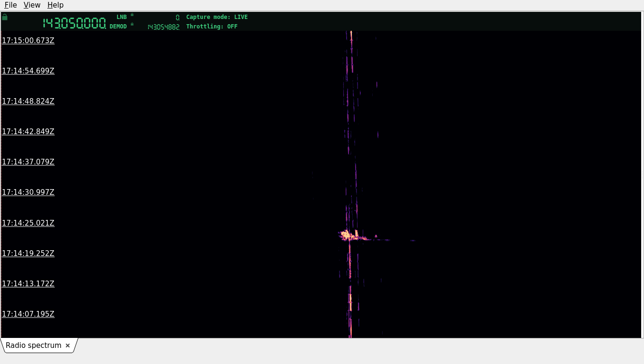Click the LNB frequency value
Screen dimensions: 644x364
click(178, 18)
